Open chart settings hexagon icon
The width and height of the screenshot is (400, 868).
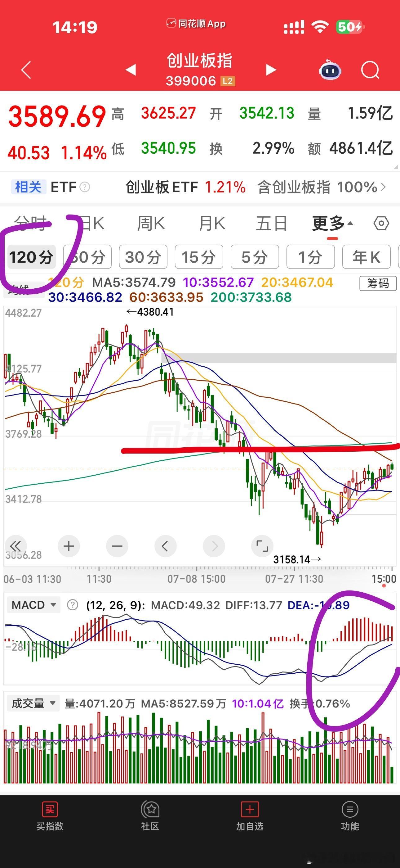click(x=381, y=223)
